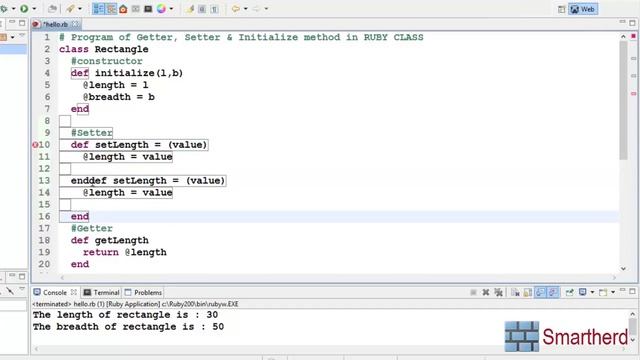
Task: Click the forward navigation arrow
Action: tap(256, 9)
